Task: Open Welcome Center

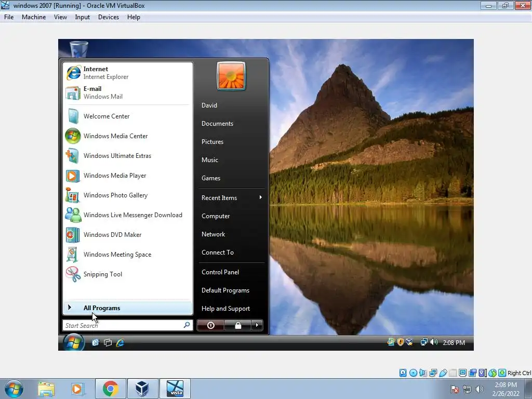Action: point(128,116)
